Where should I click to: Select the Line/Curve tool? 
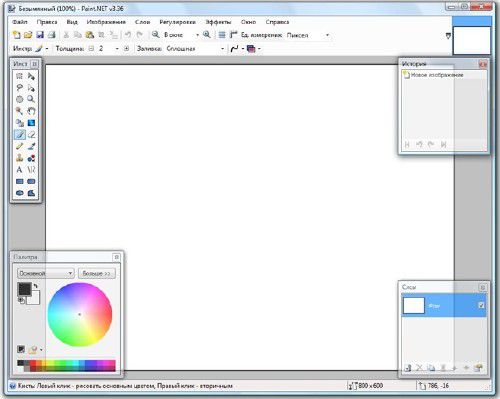31,169
